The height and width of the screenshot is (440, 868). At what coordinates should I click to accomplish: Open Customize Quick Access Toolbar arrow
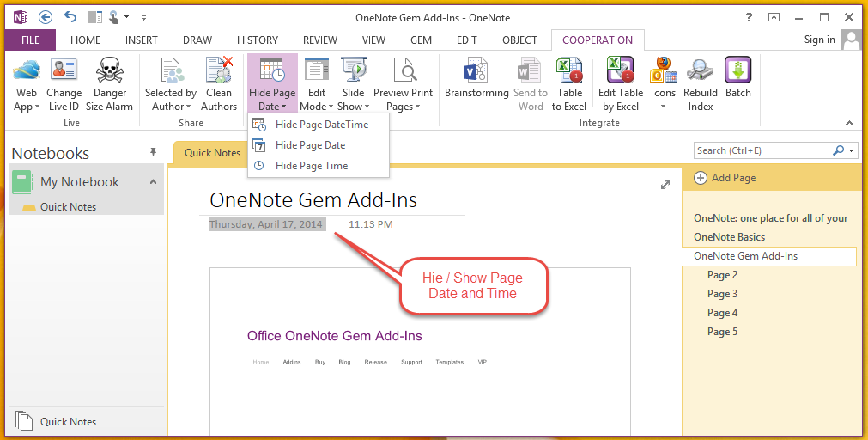143,18
